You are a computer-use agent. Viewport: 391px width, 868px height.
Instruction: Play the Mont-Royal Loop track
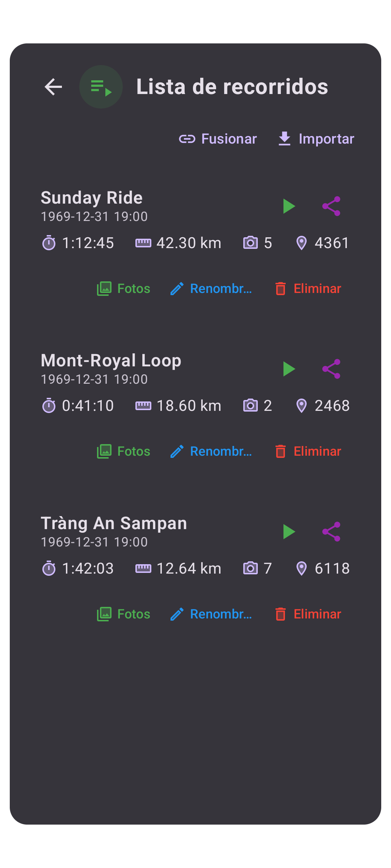tap(289, 369)
